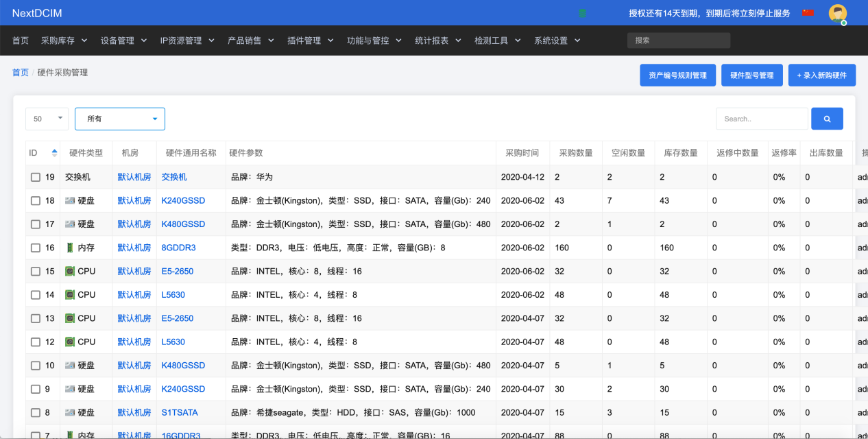868x439 pixels.
Task: Tick the checkbox for row ID 19
Action: (x=36, y=178)
